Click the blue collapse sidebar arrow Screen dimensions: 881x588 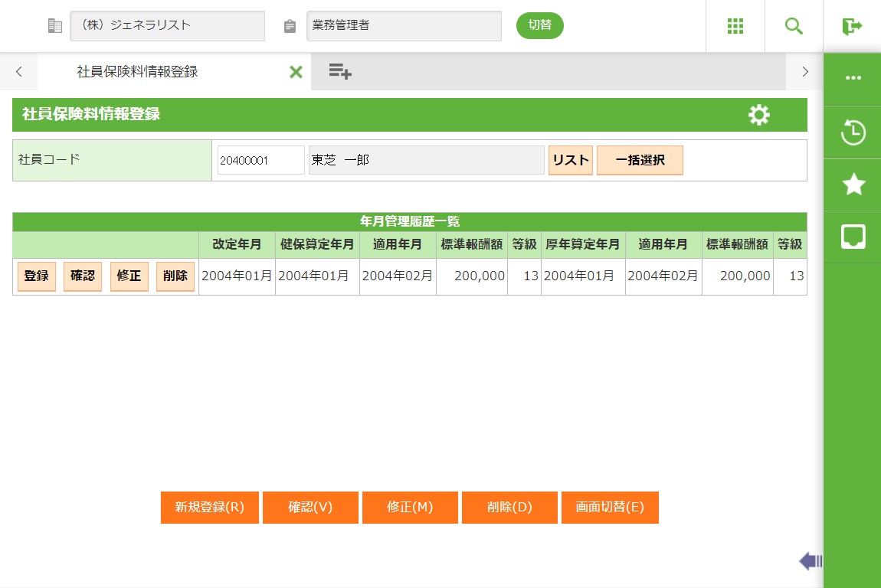(811, 560)
